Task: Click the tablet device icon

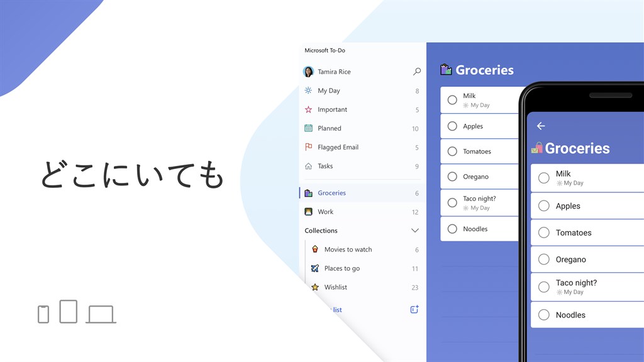Action: [68, 312]
